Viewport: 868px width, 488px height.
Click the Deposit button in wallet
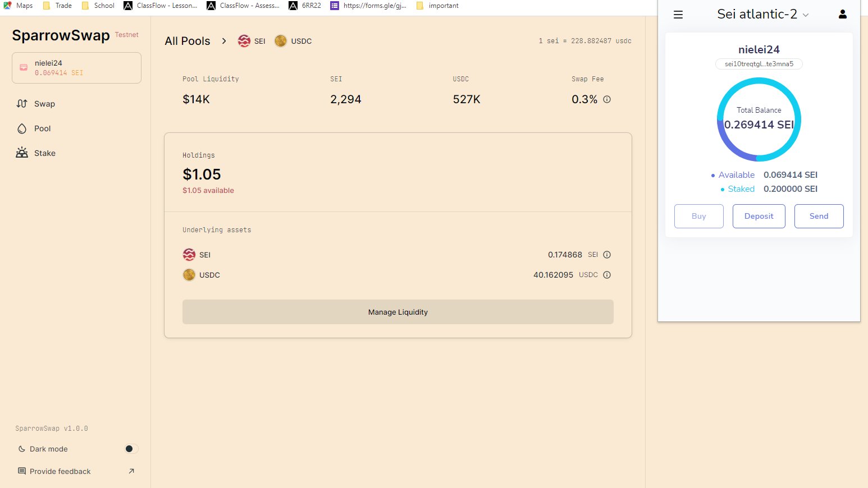pyautogui.click(x=759, y=216)
